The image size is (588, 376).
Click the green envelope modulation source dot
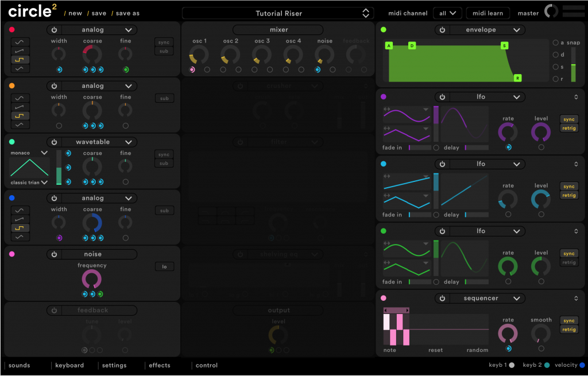click(x=383, y=30)
